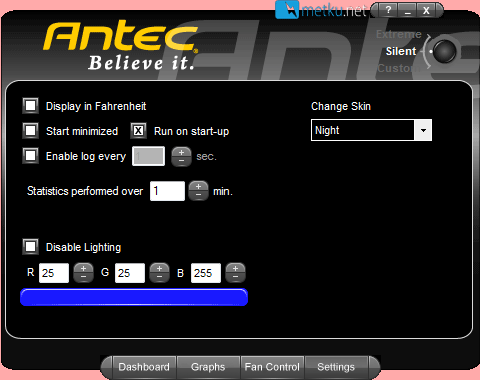This screenshot has height=380, width=480.
Task: Click the blue lighting color preview bar
Action: (134, 297)
